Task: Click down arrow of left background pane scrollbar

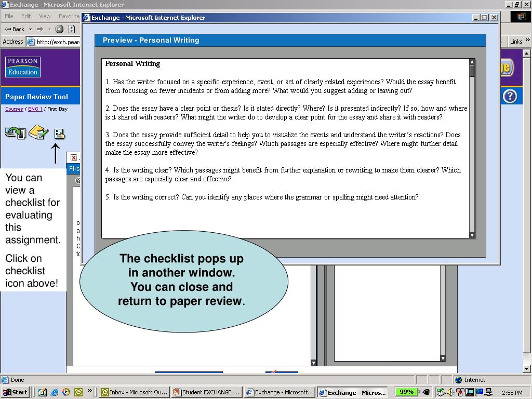Action: coord(313,363)
